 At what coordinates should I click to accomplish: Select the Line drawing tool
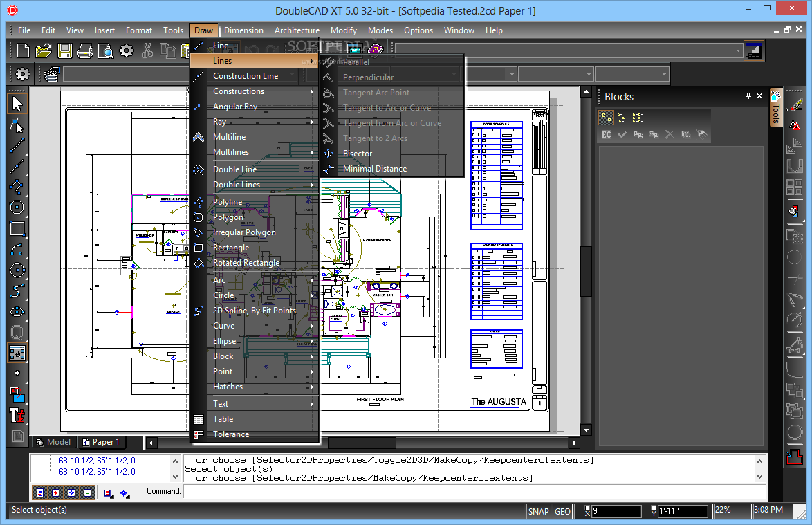17,145
